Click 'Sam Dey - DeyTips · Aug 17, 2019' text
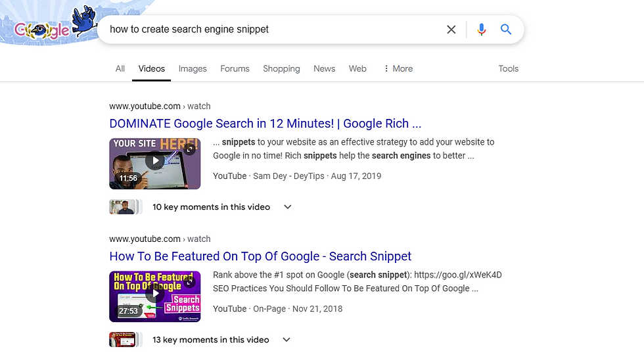The height and width of the screenshot is (353, 644). pyautogui.click(x=317, y=176)
